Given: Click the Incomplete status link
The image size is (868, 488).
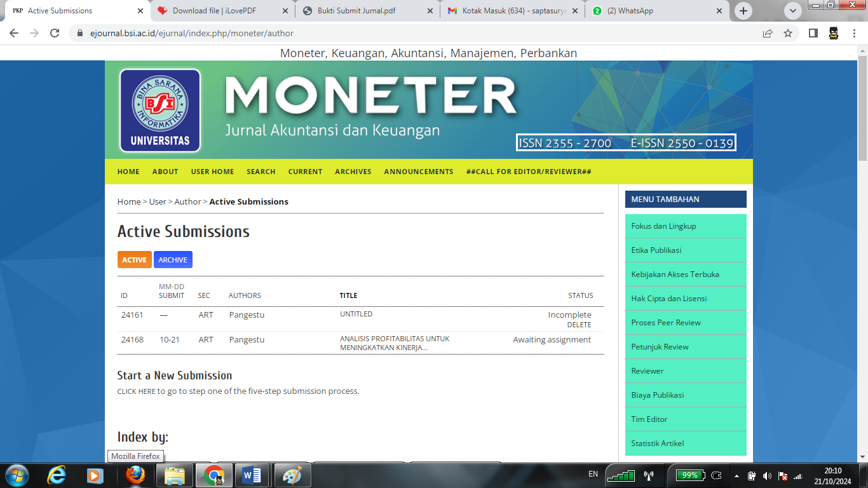Looking at the screenshot, I should pyautogui.click(x=569, y=315).
